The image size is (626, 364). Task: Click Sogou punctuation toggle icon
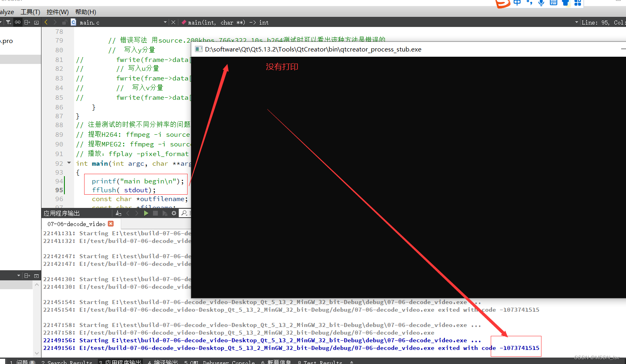click(x=529, y=2)
